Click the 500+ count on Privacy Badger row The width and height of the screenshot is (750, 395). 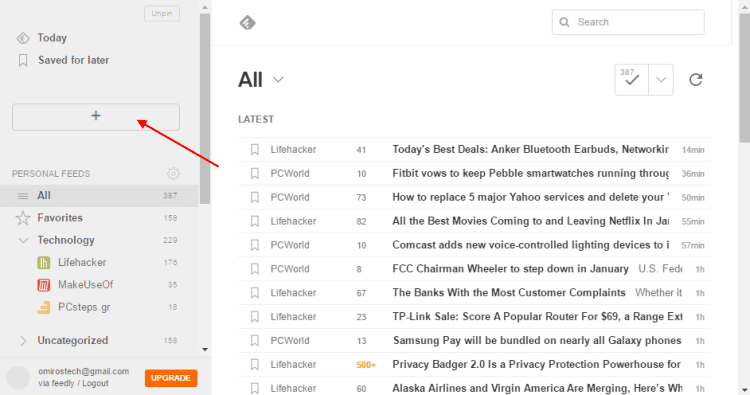pos(366,365)
